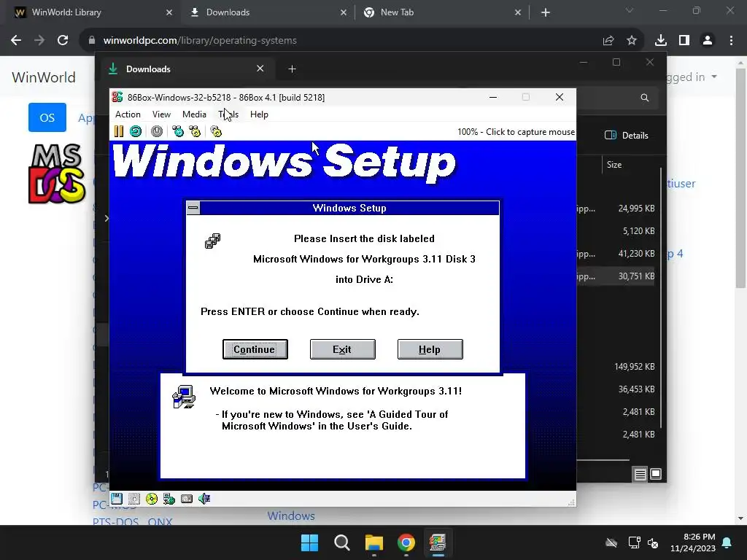Click CD-ROM disc icon in status bar

pos(152,499)
